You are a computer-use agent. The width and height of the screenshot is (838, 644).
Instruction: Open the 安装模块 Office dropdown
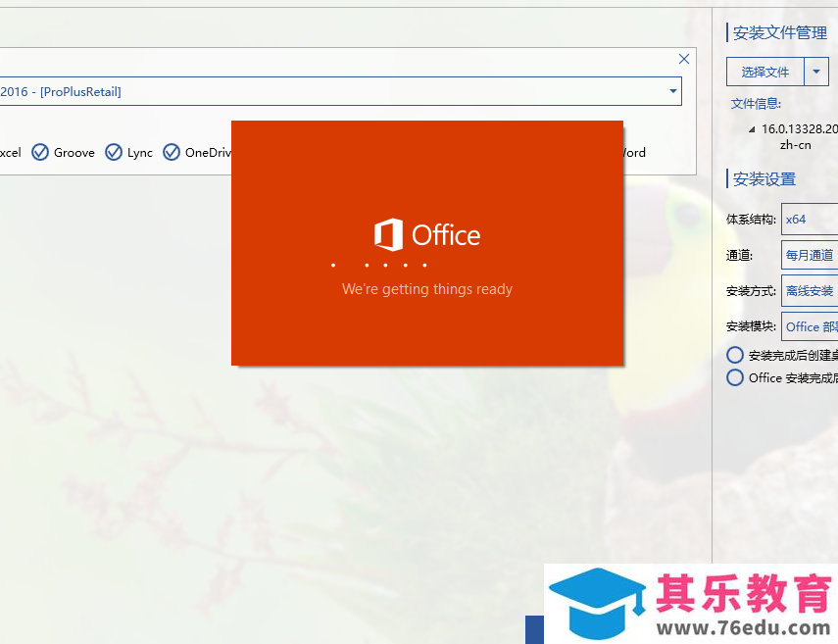click(810, 326)
